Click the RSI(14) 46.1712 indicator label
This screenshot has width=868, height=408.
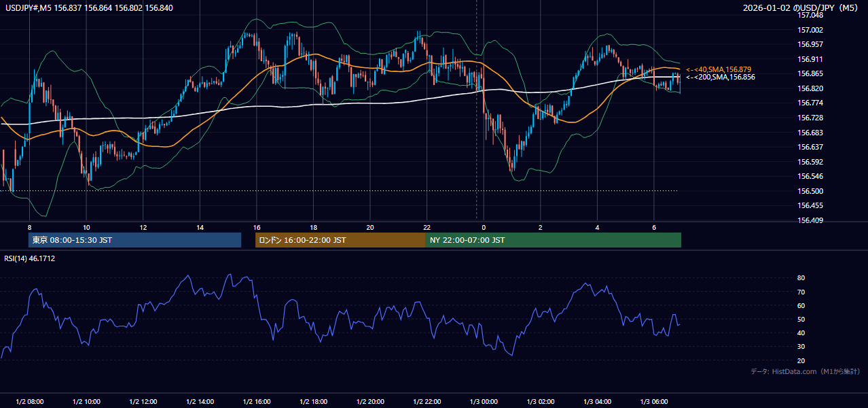pyautogui.click(x=29, y=258)
